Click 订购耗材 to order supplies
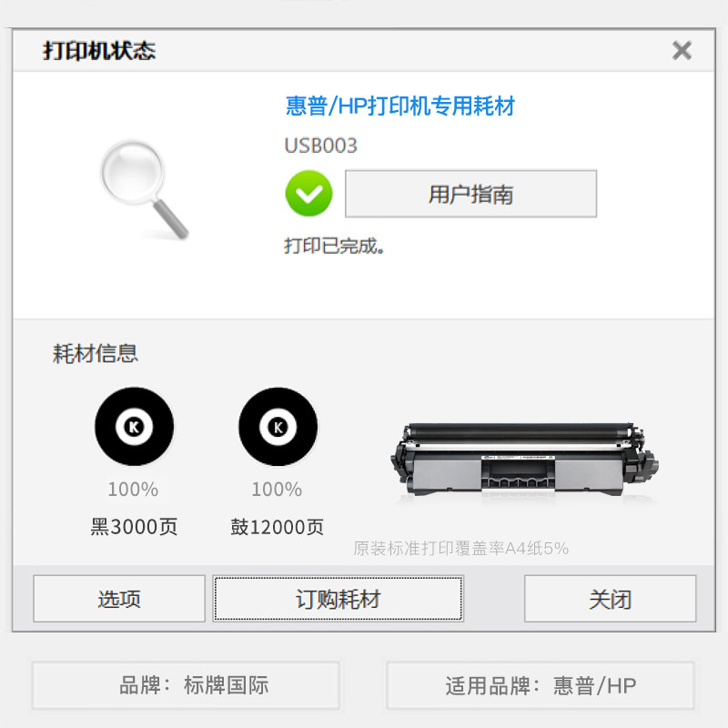The width and height of the screenshot is (728, 728). click(338, 599)
